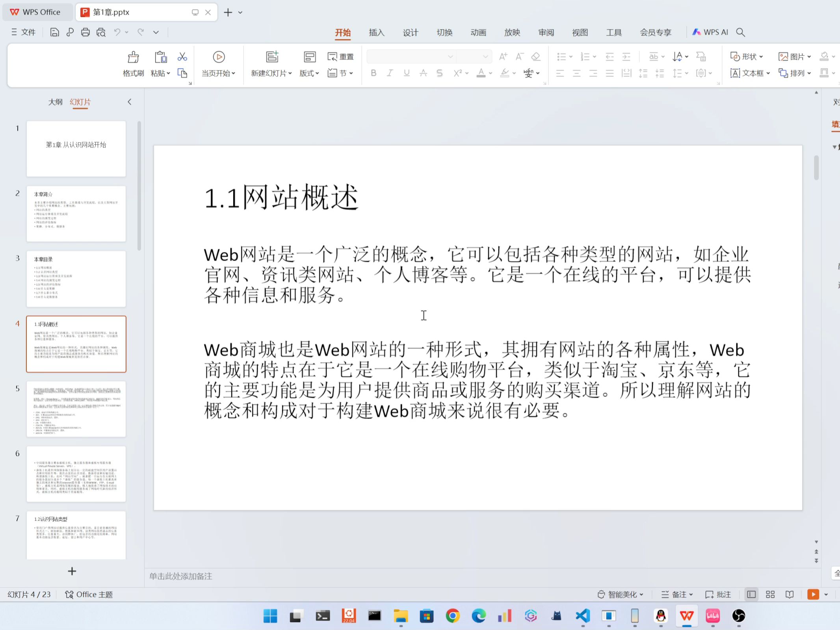Viewport: 840px width, 630px height.
Task: Open the font size combo box
Action: (x=474, y=57)
